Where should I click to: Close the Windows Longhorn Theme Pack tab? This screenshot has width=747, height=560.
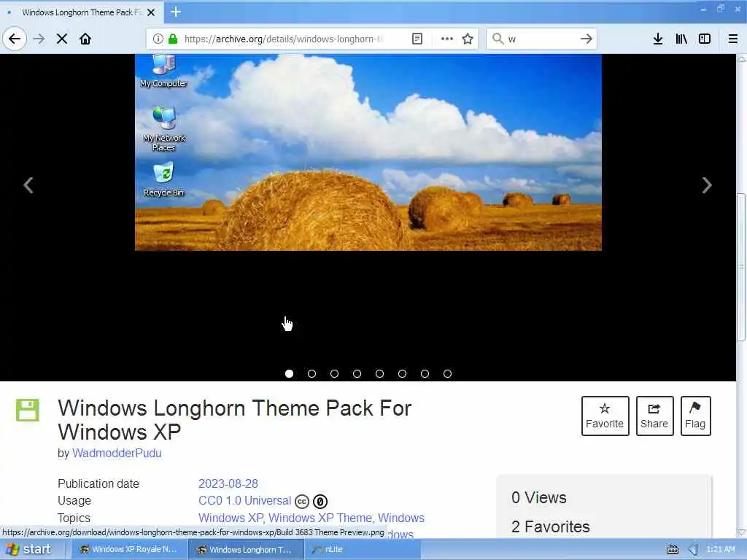(151, 12)
